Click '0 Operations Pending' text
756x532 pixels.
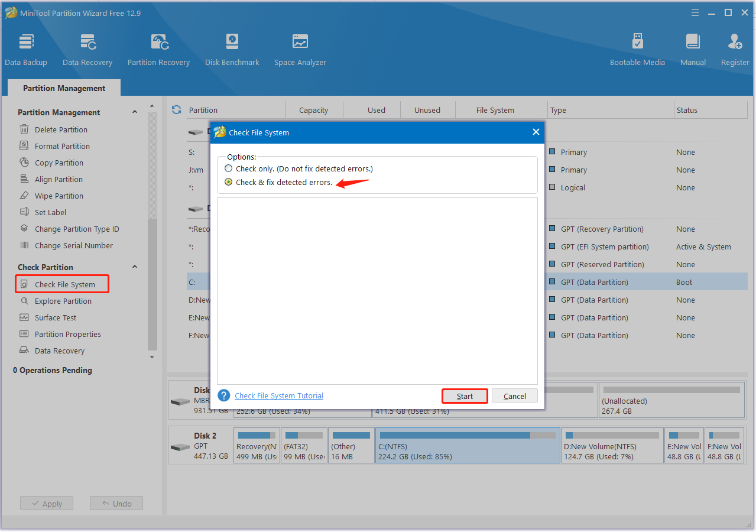53,370
